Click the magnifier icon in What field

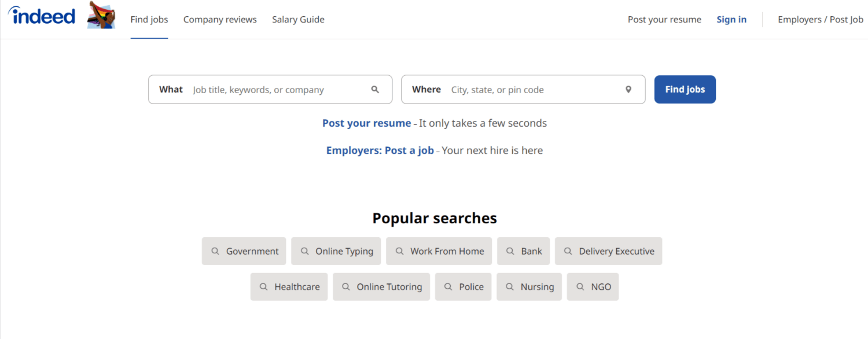[375, 90]
